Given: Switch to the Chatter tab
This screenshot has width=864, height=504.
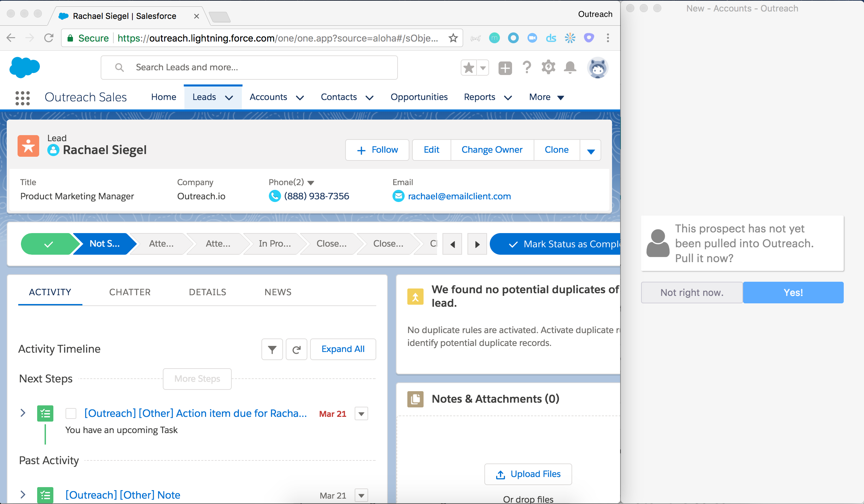Looking at the screenshot, I should click(130, 292).
